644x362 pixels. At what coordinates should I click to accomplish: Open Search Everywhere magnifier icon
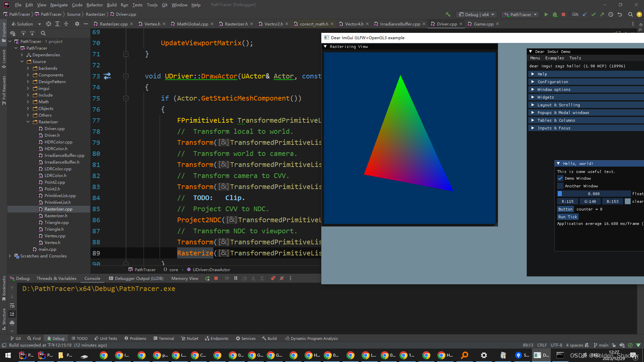pyautogui.click(x=630, y=14)
